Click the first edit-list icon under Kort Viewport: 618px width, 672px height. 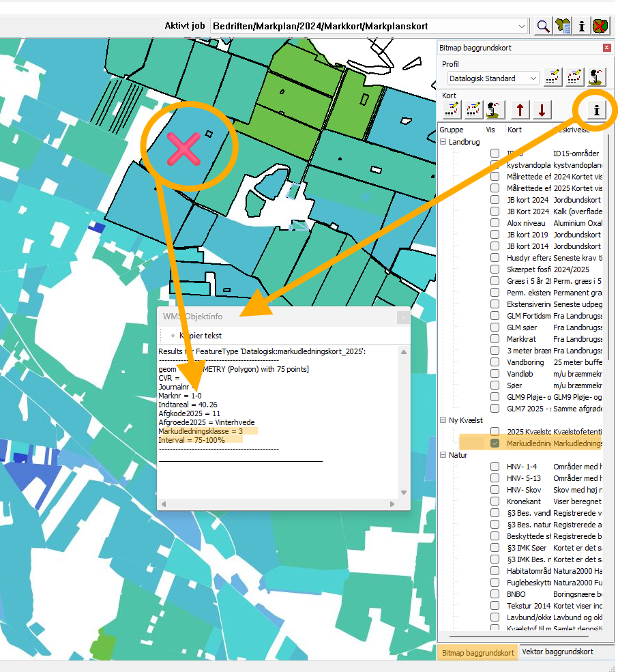[452, 109]
